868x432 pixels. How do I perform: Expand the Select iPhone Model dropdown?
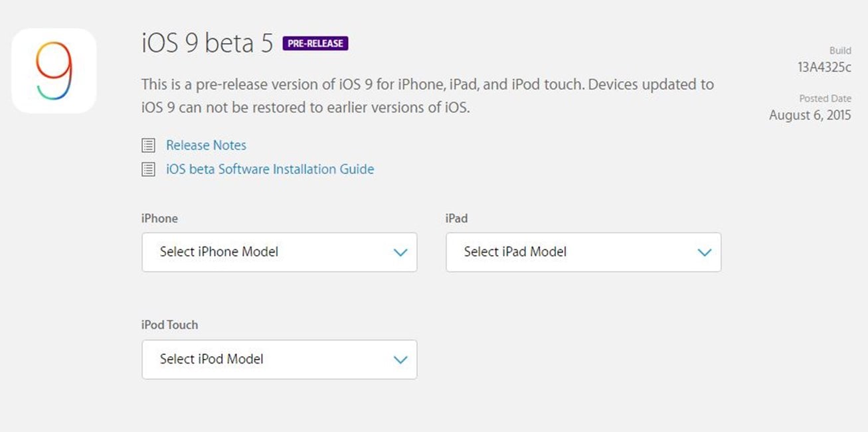click(280, 252)
